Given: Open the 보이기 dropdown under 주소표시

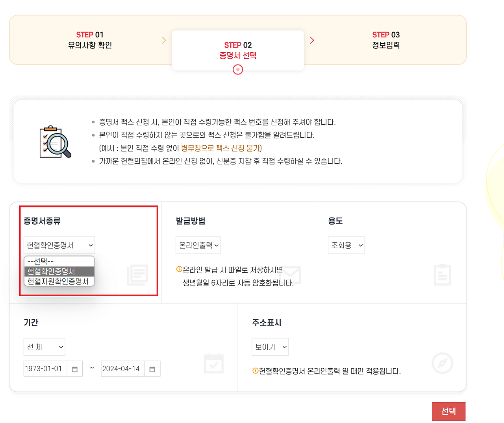Looking at the screenshot, I should [270, 347].
